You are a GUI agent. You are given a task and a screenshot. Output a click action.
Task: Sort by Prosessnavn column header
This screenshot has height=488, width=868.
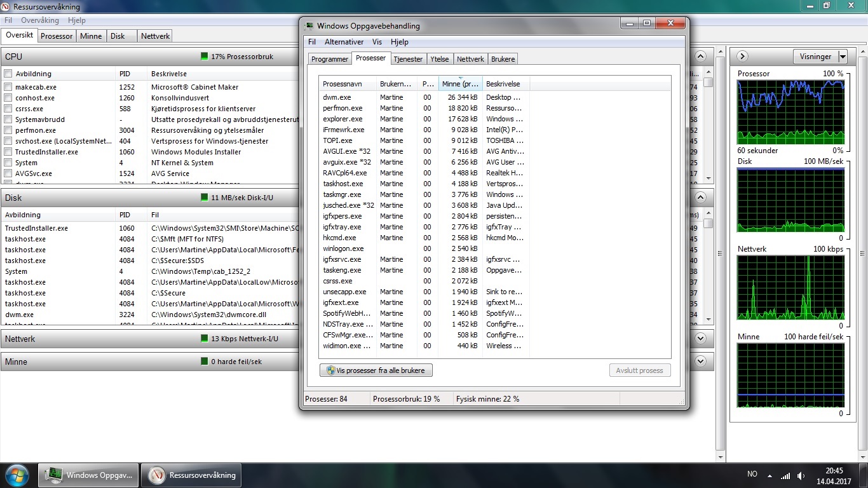348,84
